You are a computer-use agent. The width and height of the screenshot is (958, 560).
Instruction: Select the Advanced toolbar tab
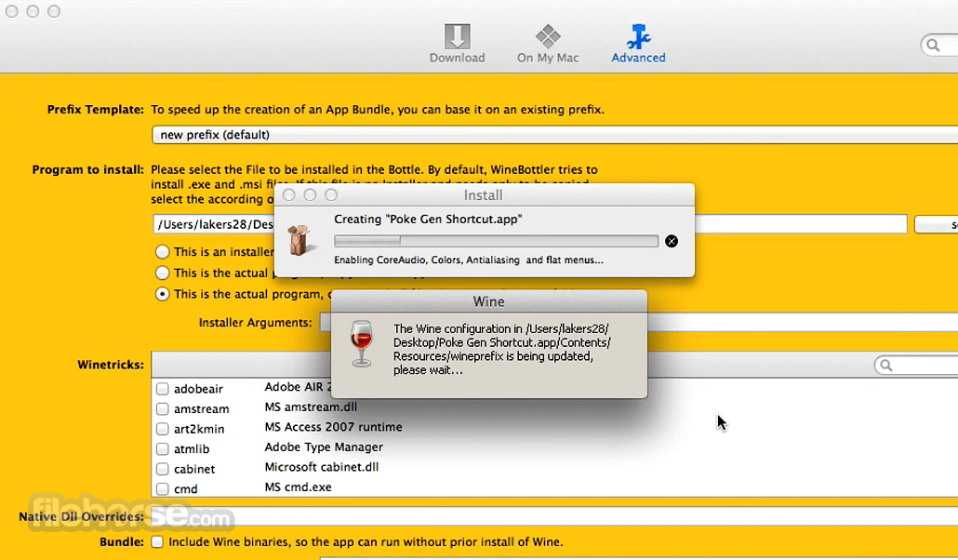(638, 44)
